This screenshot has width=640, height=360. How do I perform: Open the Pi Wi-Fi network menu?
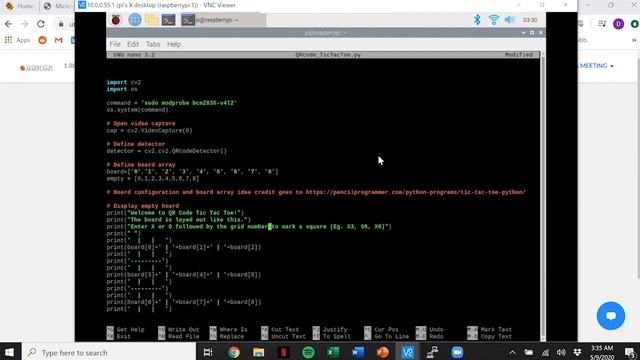[493, 20]
